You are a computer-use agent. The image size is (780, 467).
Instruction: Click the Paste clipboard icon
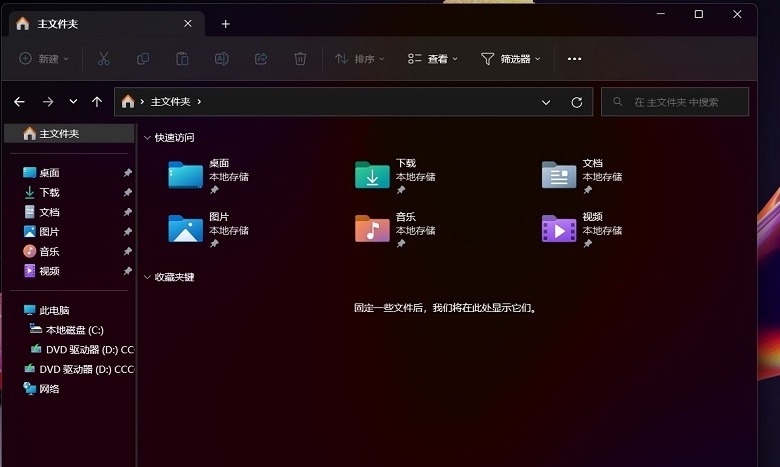182,59
